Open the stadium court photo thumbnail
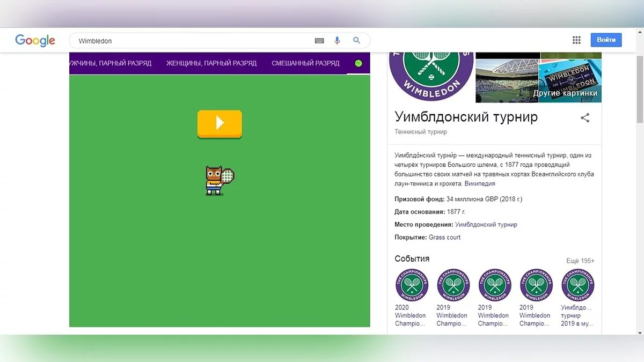The width and height of the screenshot is (644, 362). (x=507, y=80)
